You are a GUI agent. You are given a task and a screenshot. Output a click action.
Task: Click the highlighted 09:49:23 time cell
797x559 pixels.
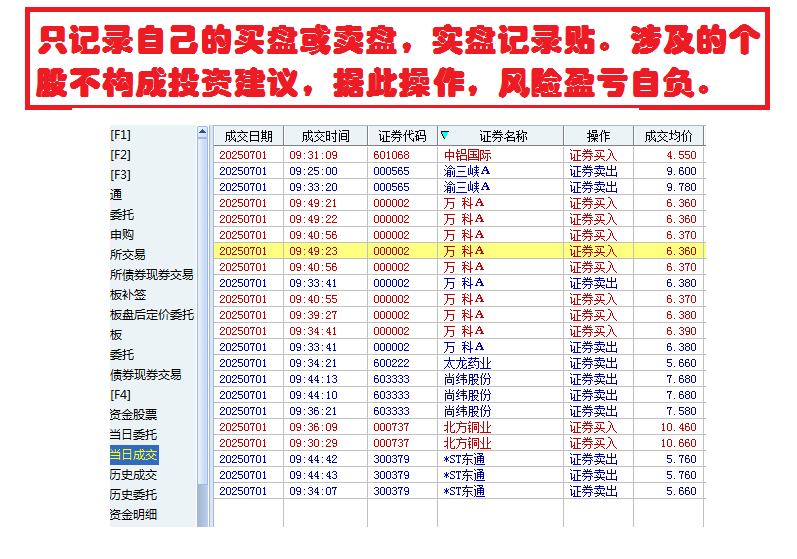(325, 251)
